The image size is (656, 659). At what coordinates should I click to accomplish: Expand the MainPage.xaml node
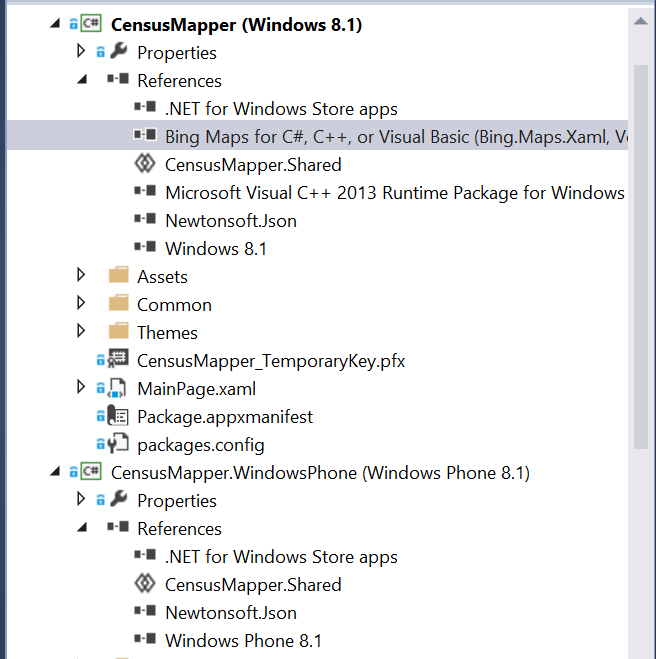82,388
